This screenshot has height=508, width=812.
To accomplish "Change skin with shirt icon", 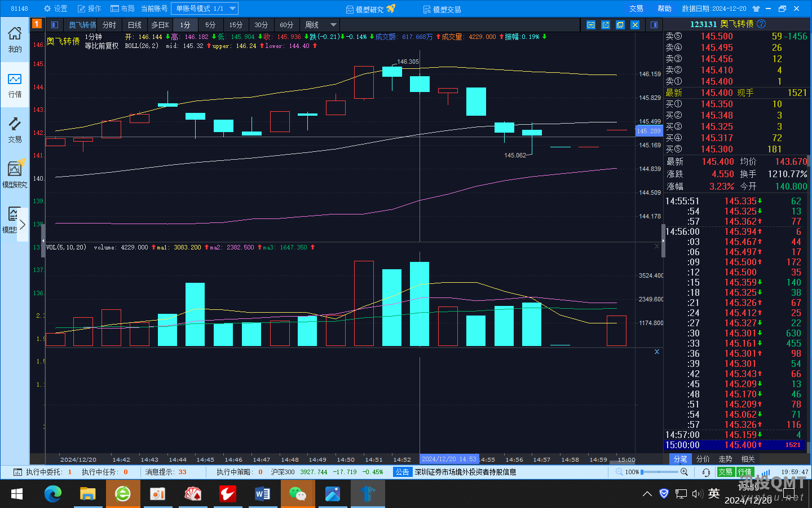I will (x=756, y=8).
